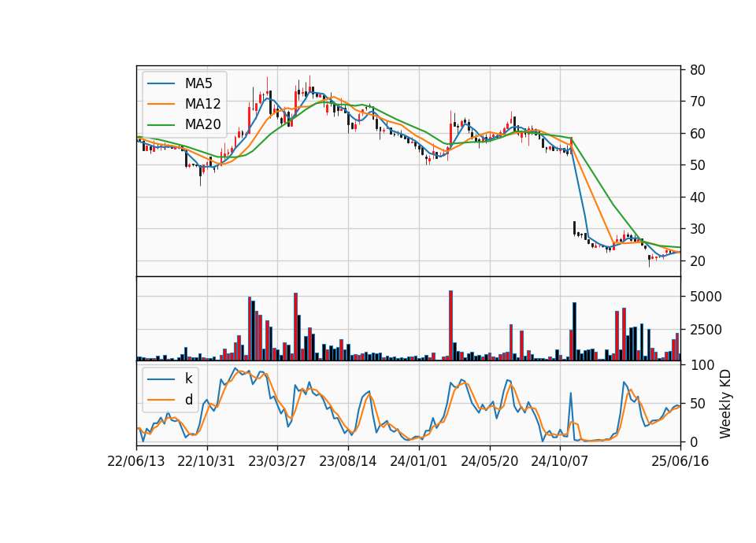Click the price axis label 70

tap(698, 102)
